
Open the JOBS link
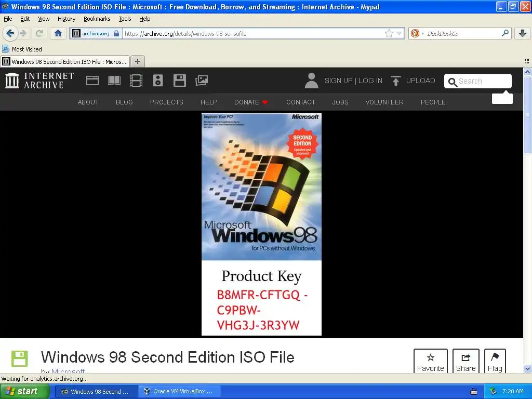point(340,102)
